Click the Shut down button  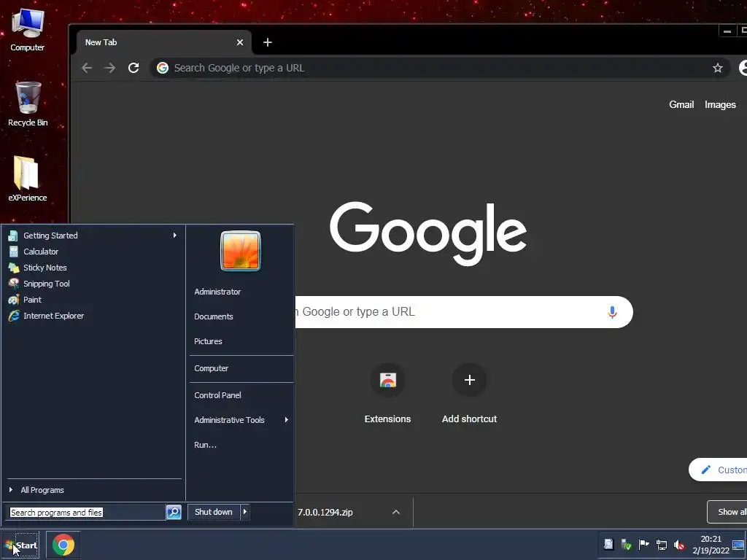click(214, 512)
